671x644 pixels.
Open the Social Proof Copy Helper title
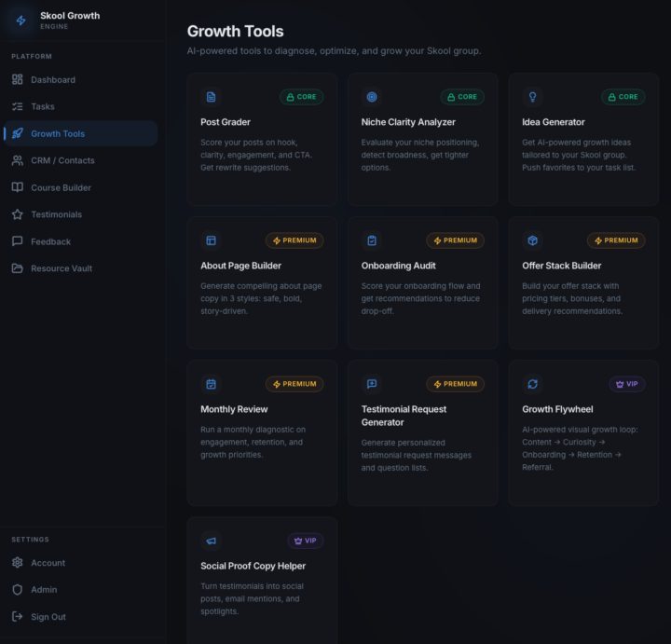tap(253, 566)
